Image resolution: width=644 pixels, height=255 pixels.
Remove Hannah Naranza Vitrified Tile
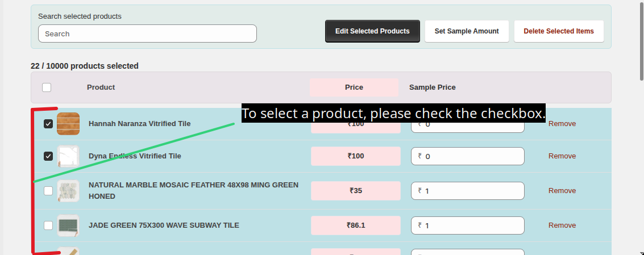click(x=562, y=124)
